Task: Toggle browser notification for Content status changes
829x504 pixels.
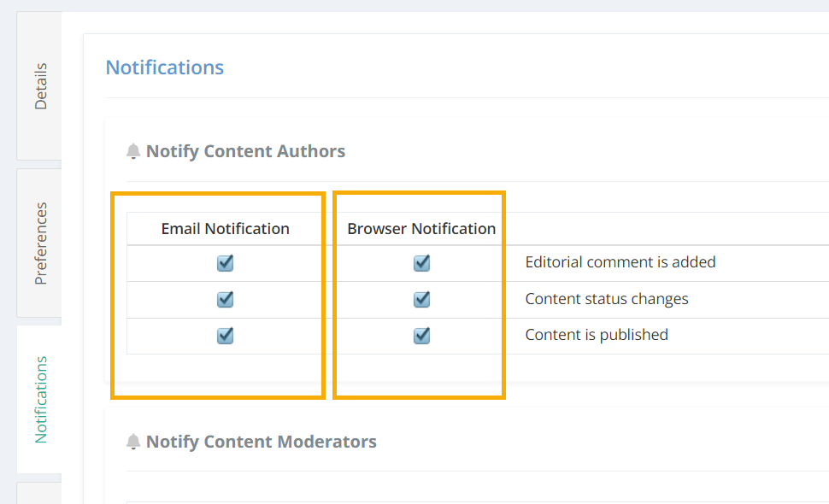Action: (421, 299)
